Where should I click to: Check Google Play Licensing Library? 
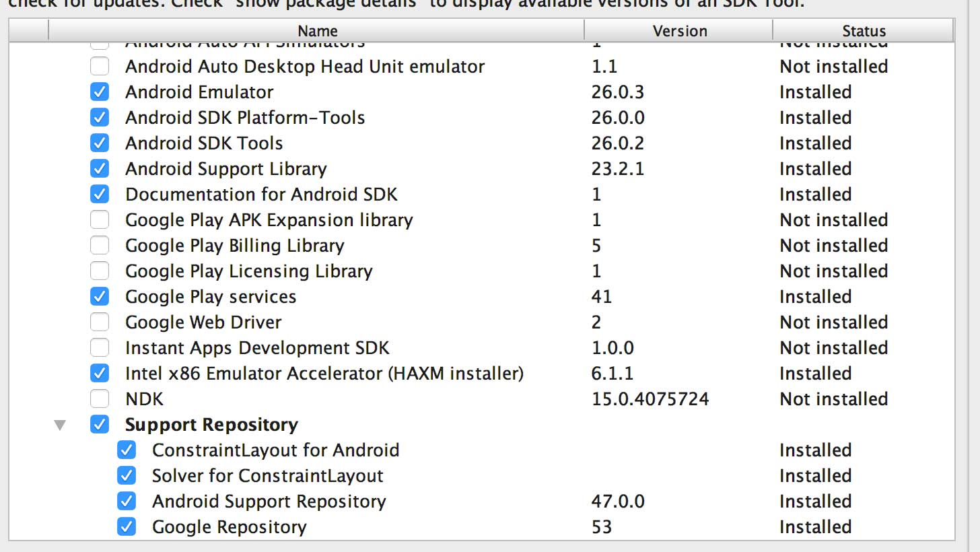click(100, 271)
